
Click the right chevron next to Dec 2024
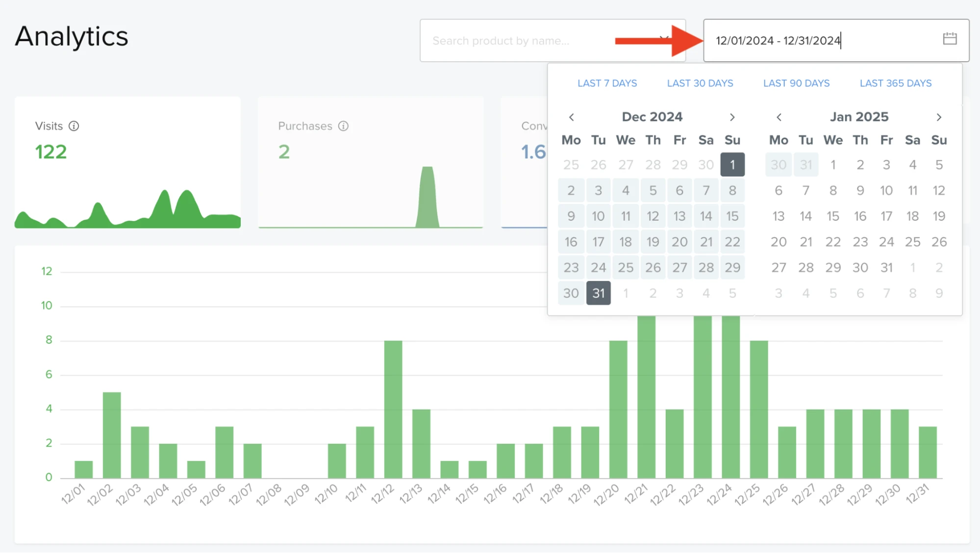[x=732, y=117]
